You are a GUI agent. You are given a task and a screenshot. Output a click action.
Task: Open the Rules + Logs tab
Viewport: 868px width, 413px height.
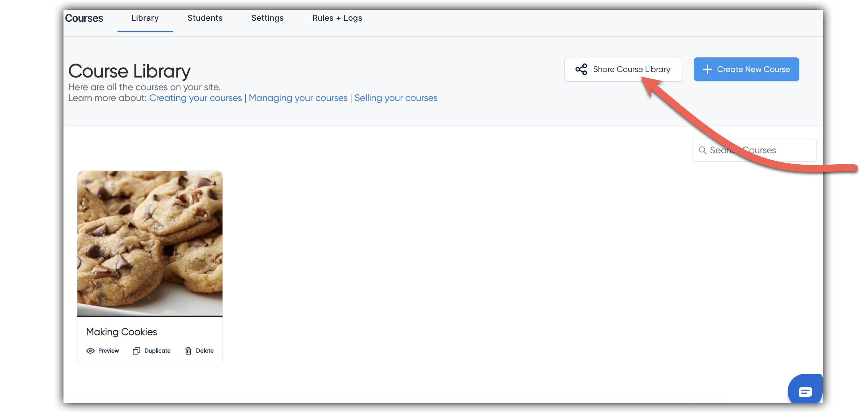[337, 18]
